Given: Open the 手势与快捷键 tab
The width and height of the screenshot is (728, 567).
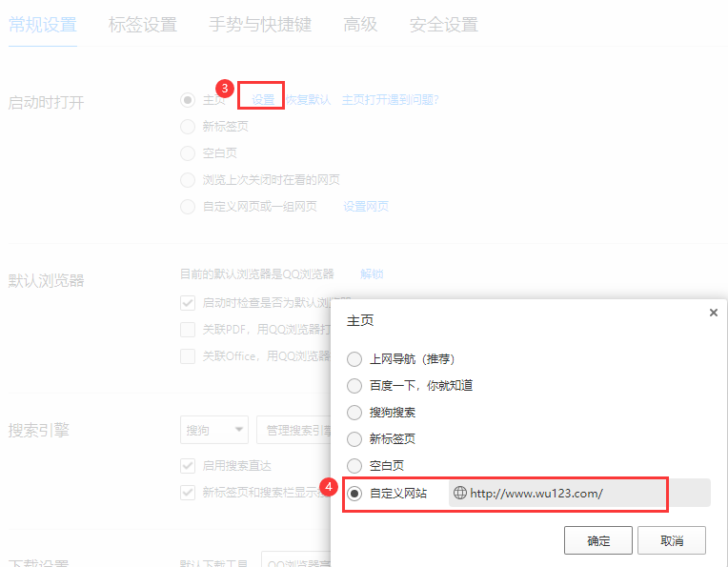Looking at the screenshot, I should tap(260, 25).
